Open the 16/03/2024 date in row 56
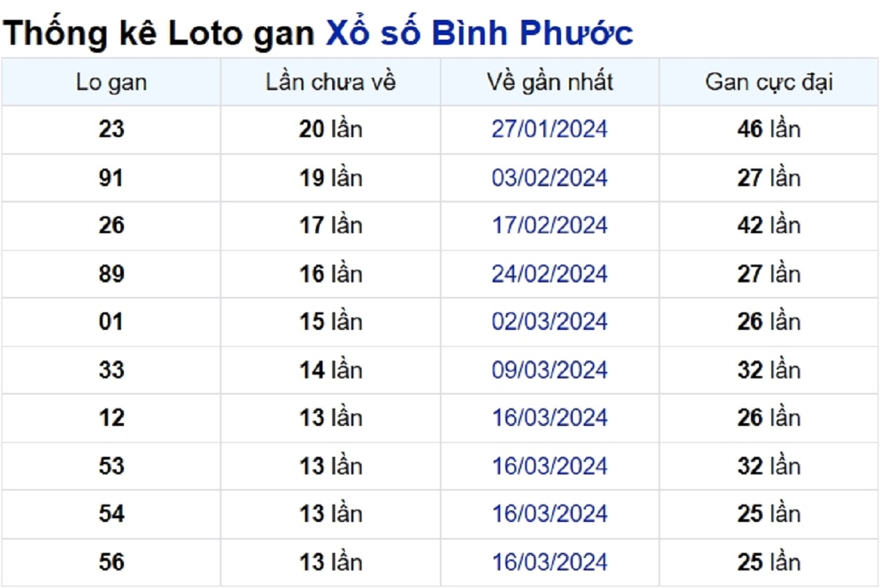Image resolution: width=880 pixels, height=588 pixels. coord(549,562)
